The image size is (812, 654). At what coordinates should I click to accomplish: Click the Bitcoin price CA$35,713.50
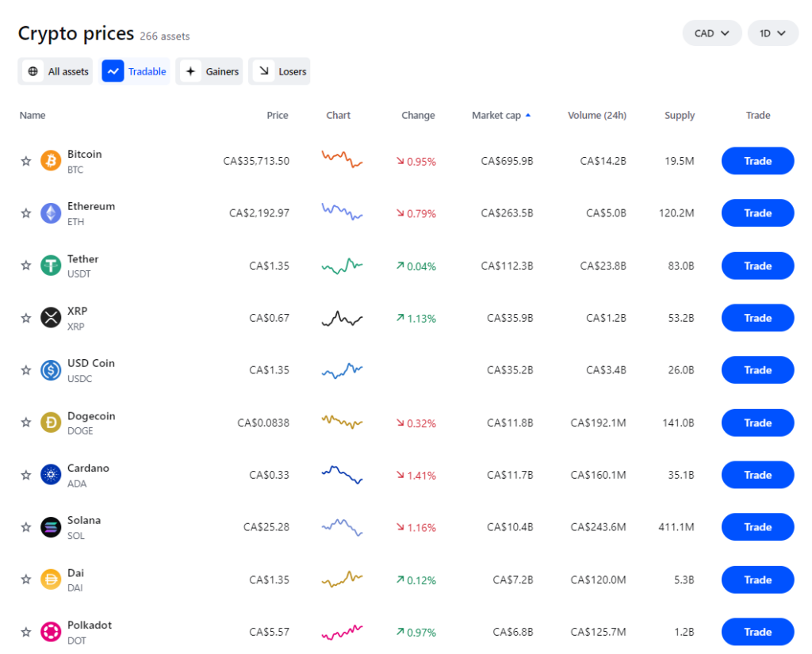tap(256, 161)
